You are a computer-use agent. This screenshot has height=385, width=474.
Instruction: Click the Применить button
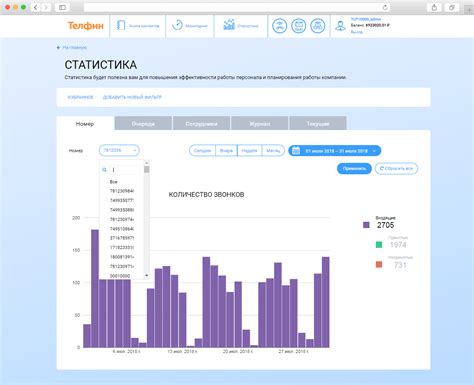click(354, 168)
